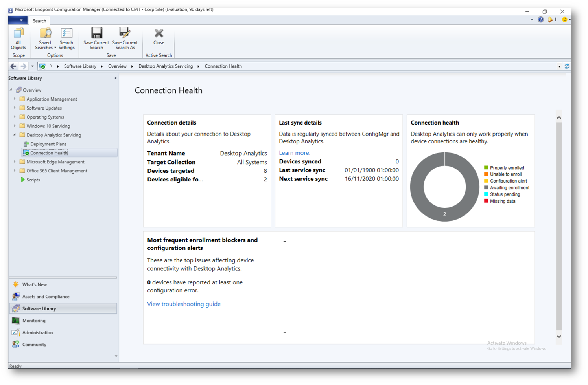The image size is (588, 385).
Task: Click the Properly enrolled legend swatch
Action: (486, 168)
